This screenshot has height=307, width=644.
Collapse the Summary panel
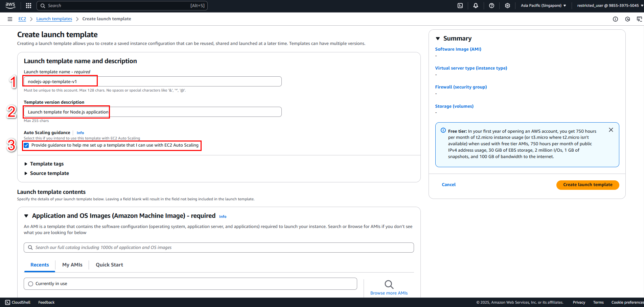coord(438,39)
